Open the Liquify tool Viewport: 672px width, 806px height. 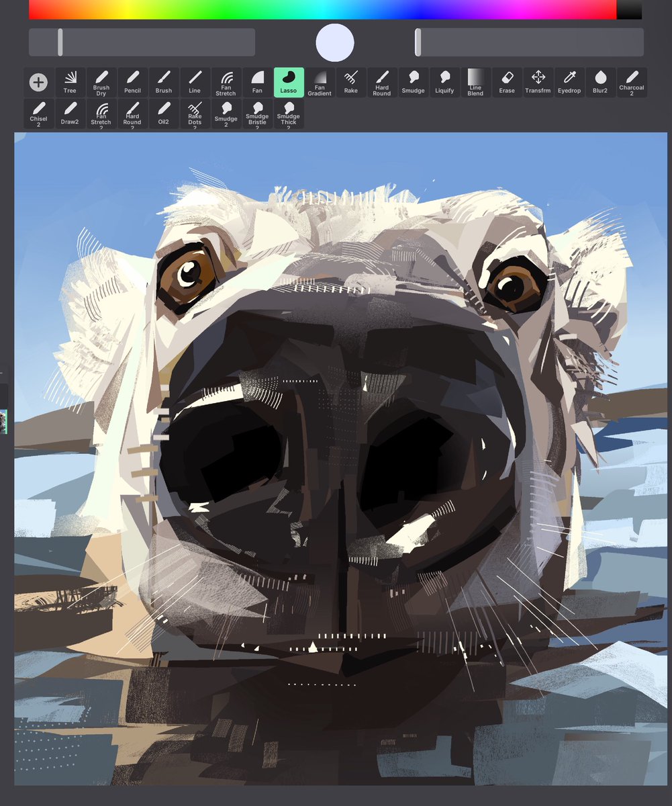pos(444,82)
